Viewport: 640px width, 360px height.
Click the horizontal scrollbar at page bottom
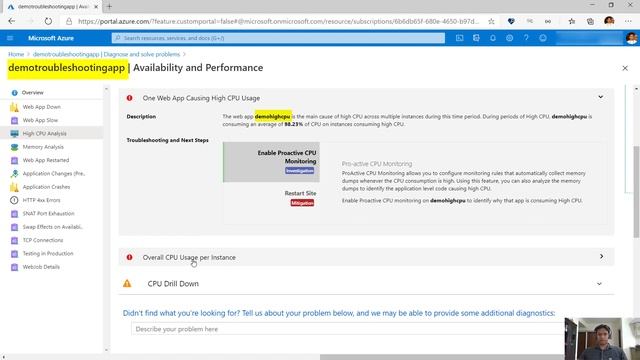pyautogui.click(x=443, y=357)
